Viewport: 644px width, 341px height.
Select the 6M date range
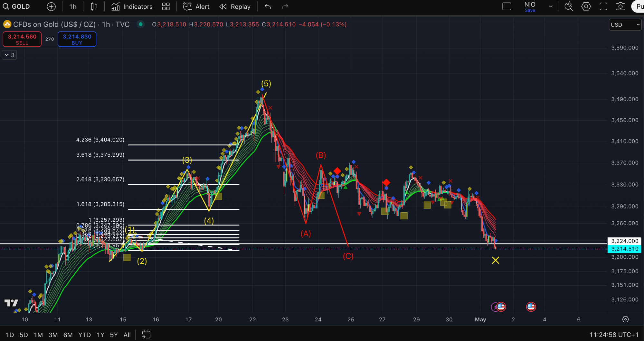(68, 335)
